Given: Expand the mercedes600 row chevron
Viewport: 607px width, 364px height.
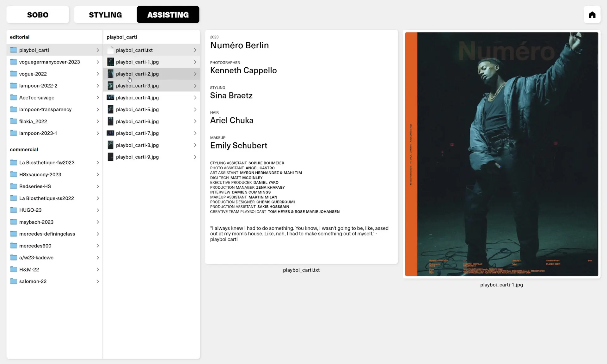Looking at the screenshot, I should click(x=98, y=246).
